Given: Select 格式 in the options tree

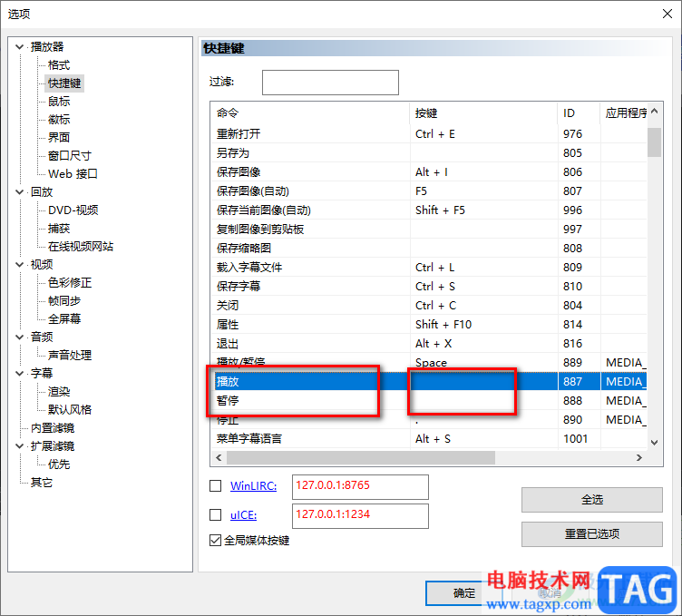Looking at the screenshot, I should (x=59, y=65).
